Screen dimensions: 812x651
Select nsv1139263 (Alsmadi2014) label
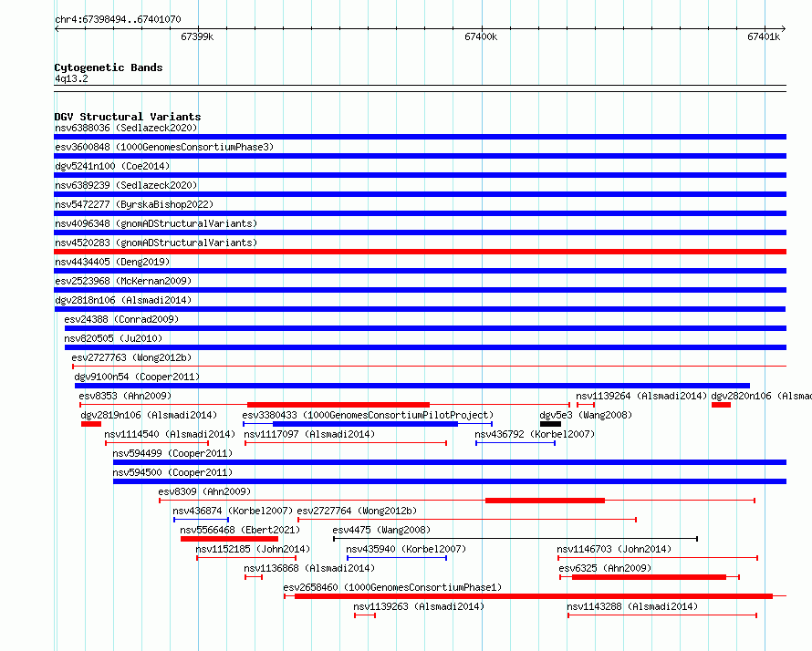tap(419, 606)
